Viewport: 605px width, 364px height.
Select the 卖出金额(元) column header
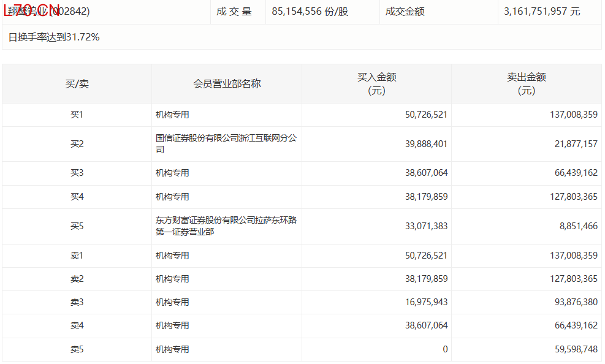[x=526, y=84]
